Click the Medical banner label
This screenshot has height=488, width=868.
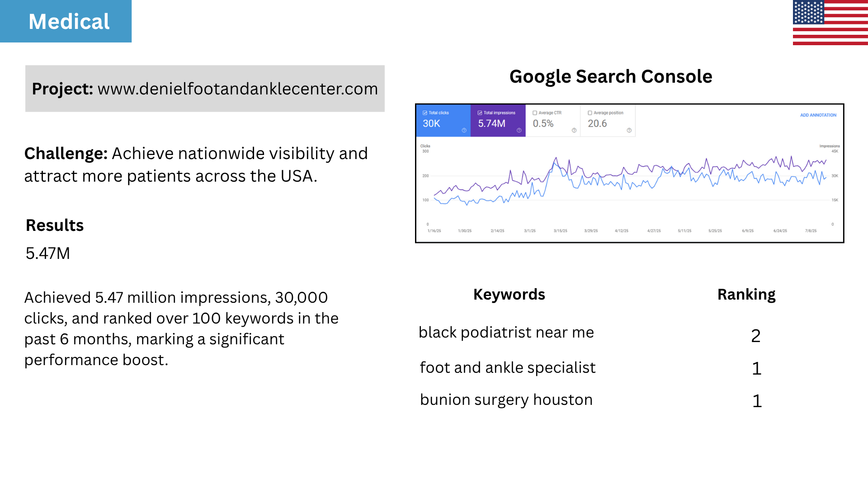click(68, 21)
